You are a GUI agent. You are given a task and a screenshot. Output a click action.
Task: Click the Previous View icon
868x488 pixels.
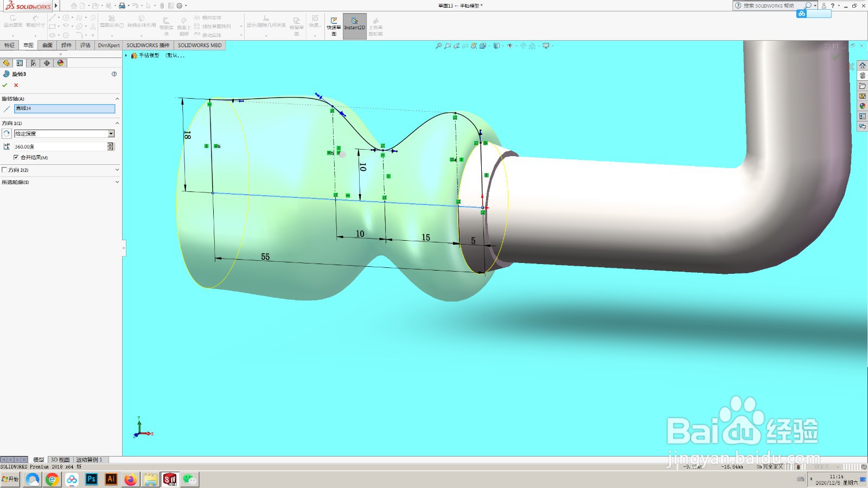(457, 46)
